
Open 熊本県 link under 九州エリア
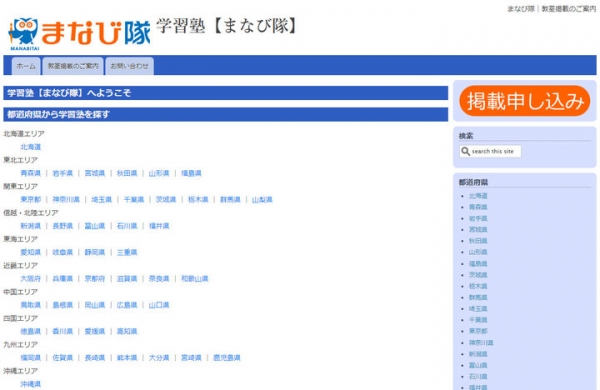point(127,358)
